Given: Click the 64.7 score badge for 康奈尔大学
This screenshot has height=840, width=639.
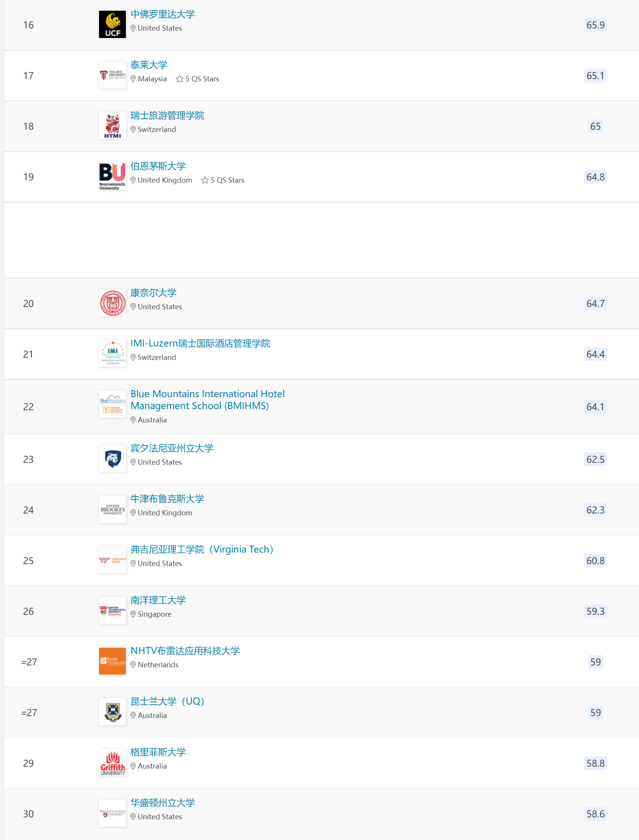Looking at the screenshot, I should (595, 304).
